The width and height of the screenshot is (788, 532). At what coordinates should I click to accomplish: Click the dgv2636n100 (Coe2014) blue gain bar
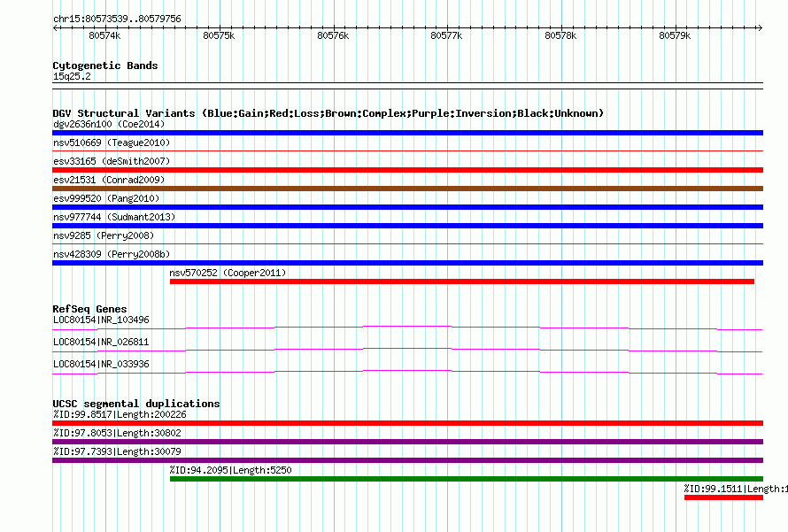407,133
